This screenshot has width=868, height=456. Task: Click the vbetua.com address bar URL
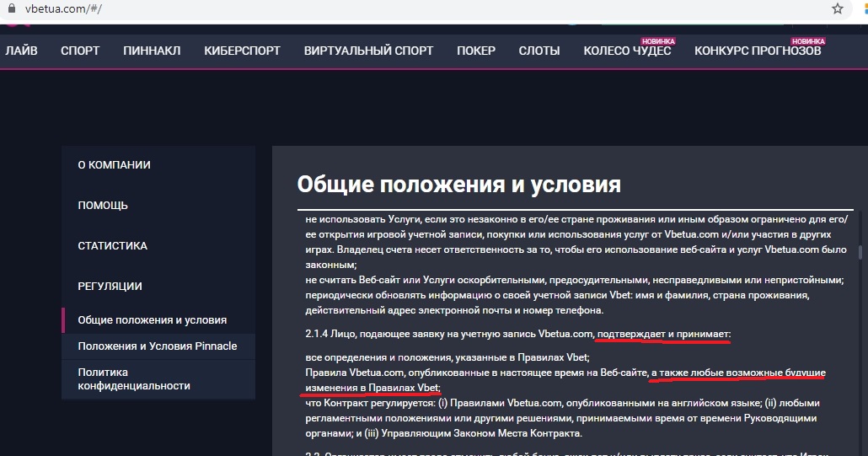click(63, 9)
